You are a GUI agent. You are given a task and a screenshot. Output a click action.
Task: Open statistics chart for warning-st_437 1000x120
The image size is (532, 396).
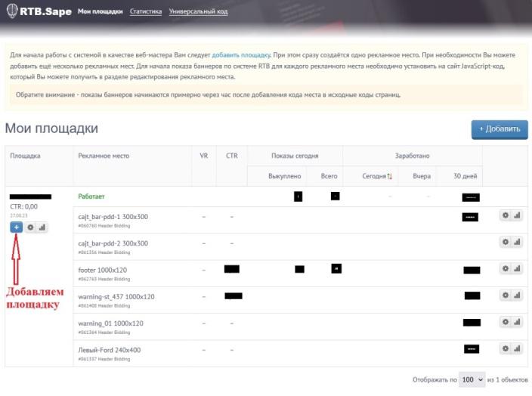pos(517,295)
